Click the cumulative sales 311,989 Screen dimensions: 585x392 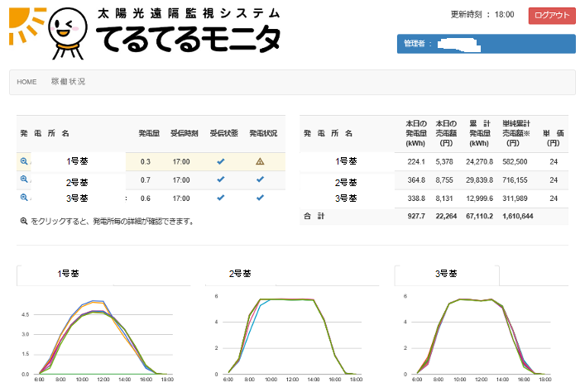coord(515,198)
